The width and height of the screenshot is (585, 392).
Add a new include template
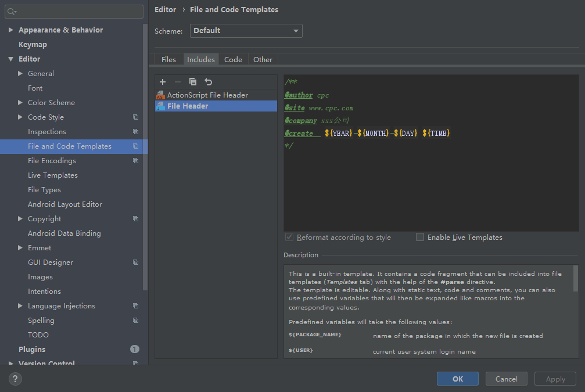click(163, 82)
